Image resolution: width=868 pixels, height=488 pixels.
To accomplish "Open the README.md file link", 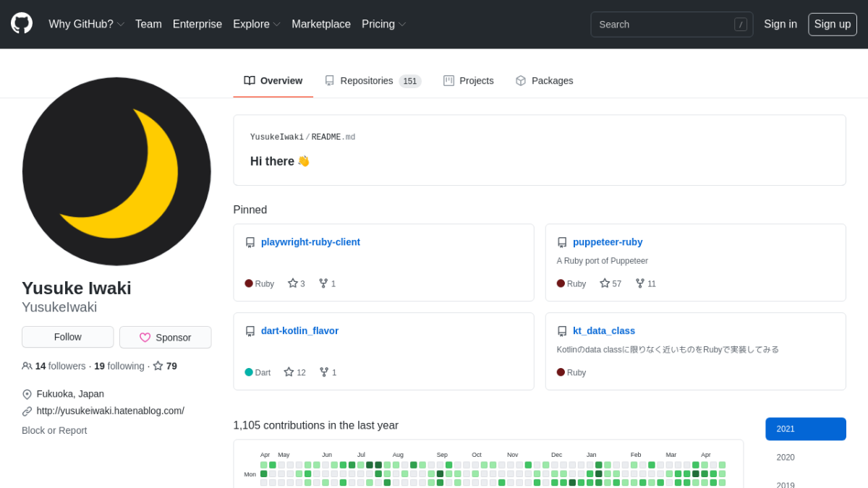I will 333,137.
